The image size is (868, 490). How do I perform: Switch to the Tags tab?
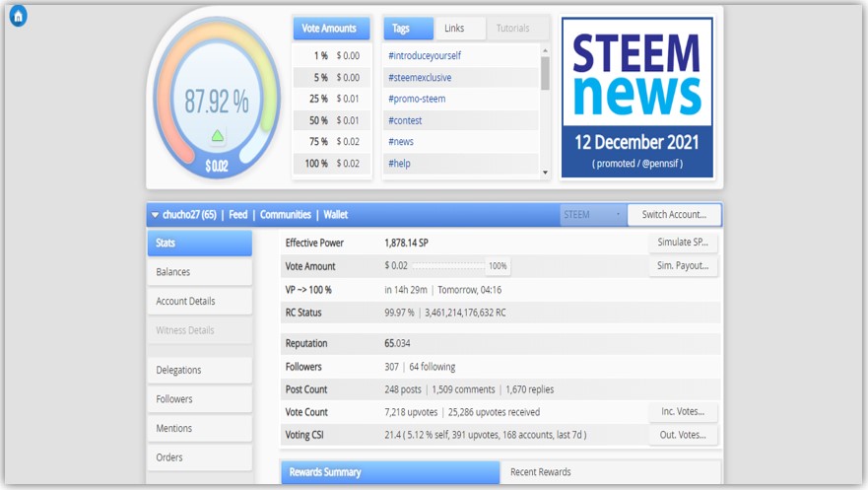(409, 29)
